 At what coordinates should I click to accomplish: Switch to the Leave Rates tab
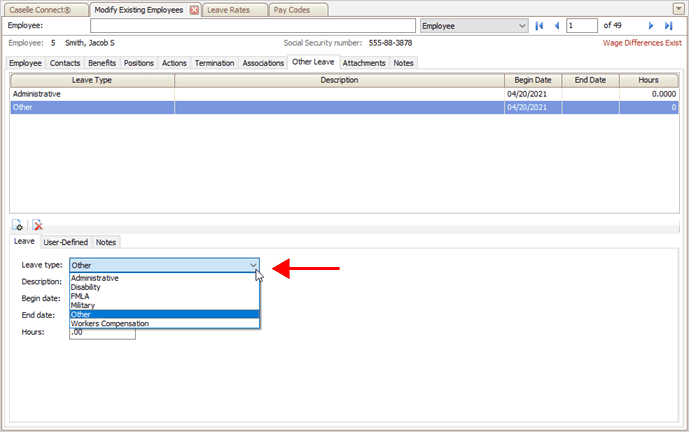point(229,9)
